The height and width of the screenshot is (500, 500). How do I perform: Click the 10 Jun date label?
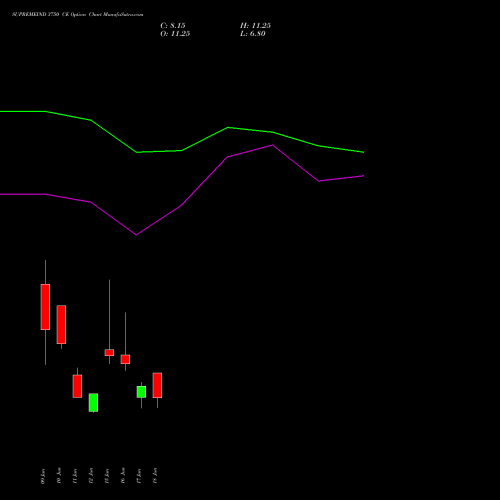pyautogui.click(x=59, y=476)
